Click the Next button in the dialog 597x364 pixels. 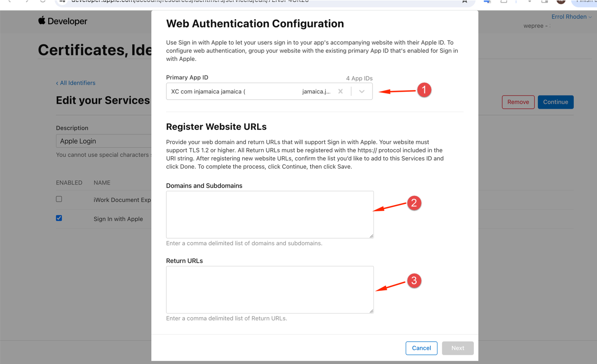click(458, 348)
